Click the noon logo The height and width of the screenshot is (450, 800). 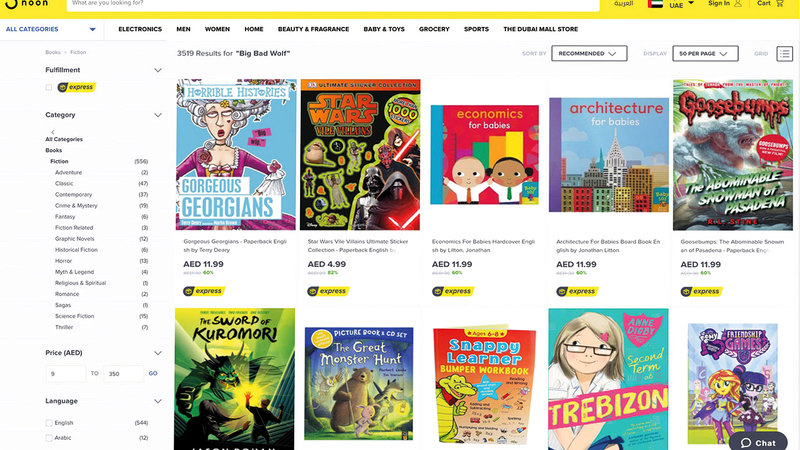click(x=27, y=4)
